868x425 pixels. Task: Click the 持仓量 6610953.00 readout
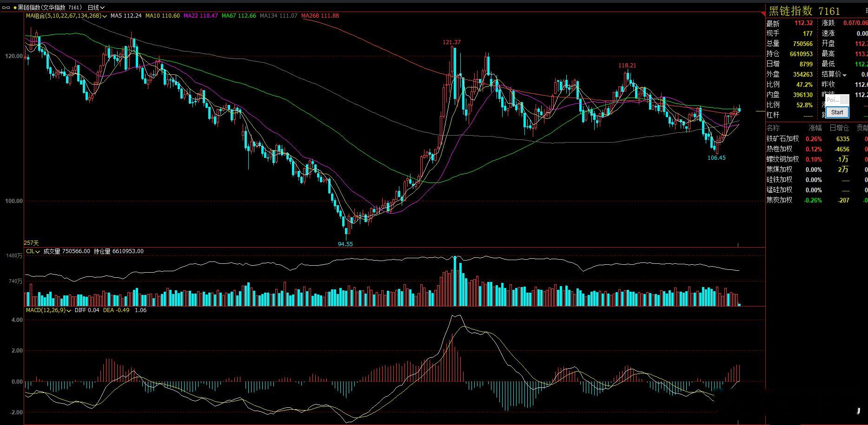click(x=119, y=251)
